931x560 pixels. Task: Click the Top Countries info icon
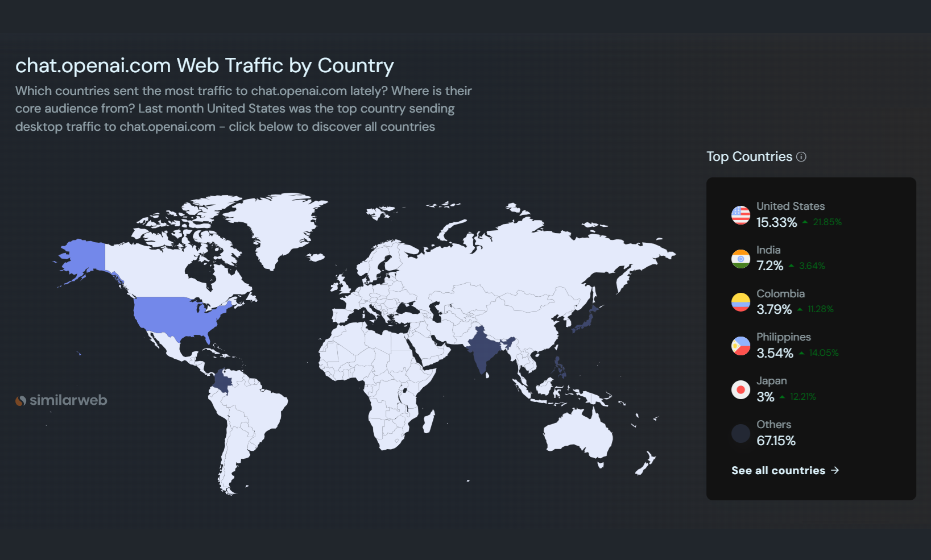[801, 157]
